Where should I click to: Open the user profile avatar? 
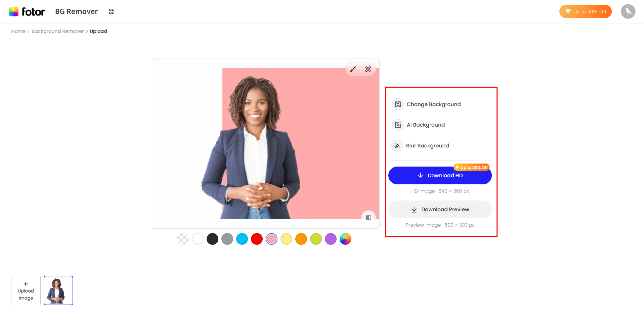(x=628, y=11)
